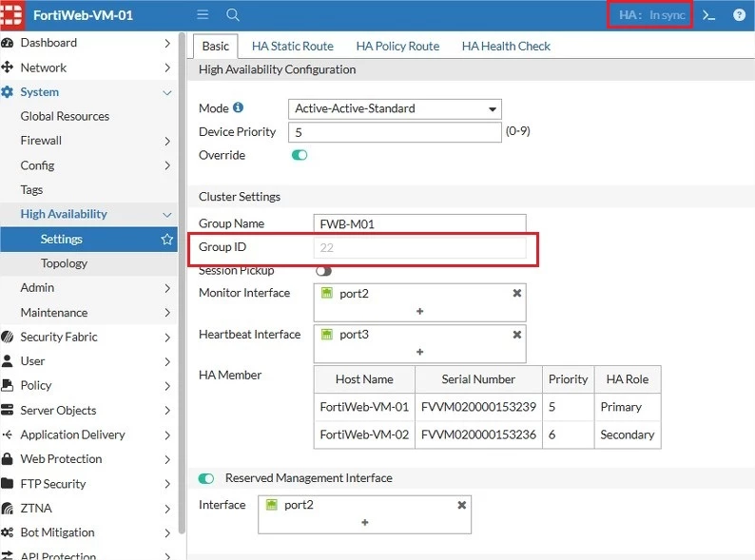The width and height of the screenshot is (755, 560).
Task: Collapse the High Availability chevron
Action: tap(167, 215)
